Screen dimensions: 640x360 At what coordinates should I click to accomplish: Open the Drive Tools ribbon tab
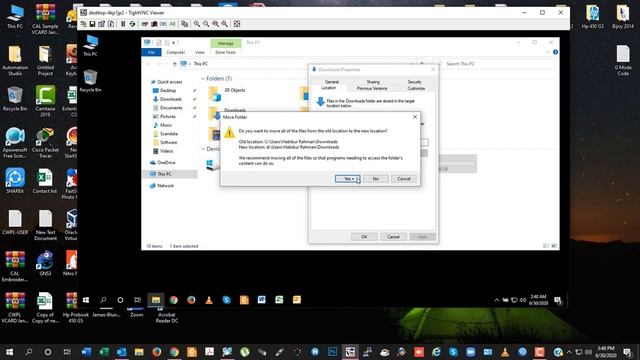tap(225, 52)
